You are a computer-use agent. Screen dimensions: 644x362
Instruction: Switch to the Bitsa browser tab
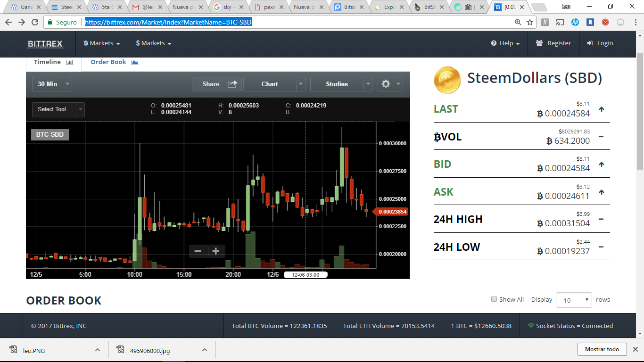tap(350, 7)
